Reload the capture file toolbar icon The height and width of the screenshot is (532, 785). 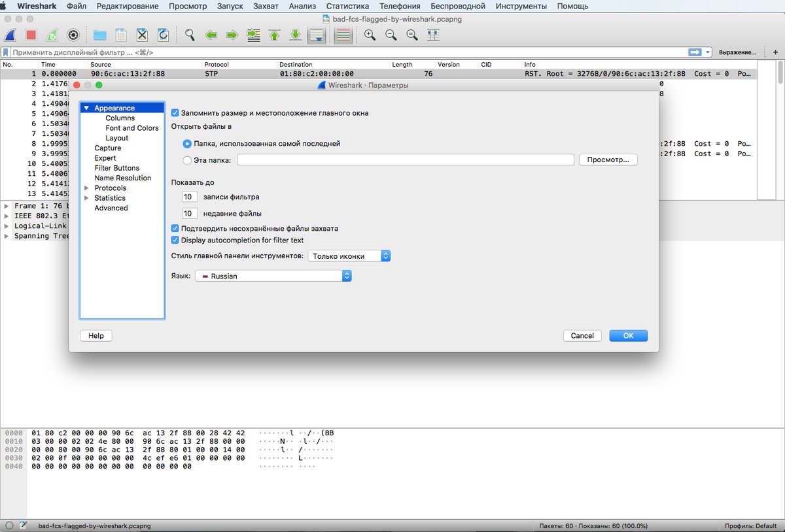163,35
